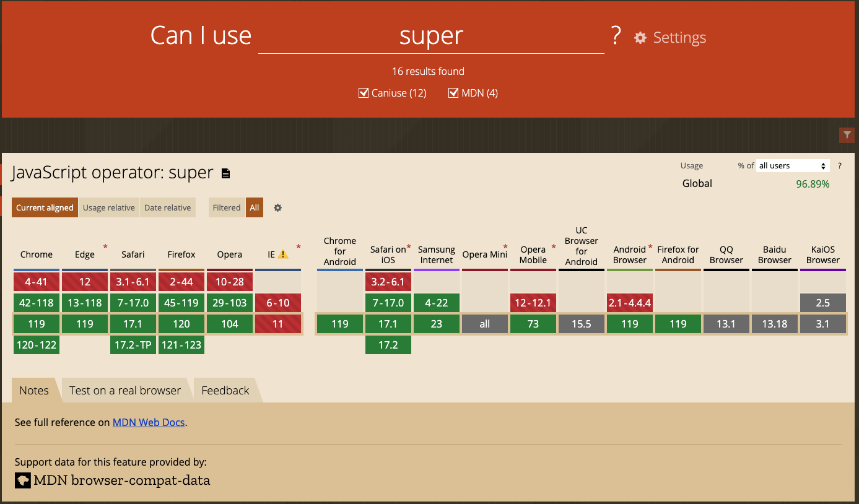Image resolution: width=859 pixels, height=504 pixels.
Task: Click Opera version 29-103 cell
Action: click(230, 303)
